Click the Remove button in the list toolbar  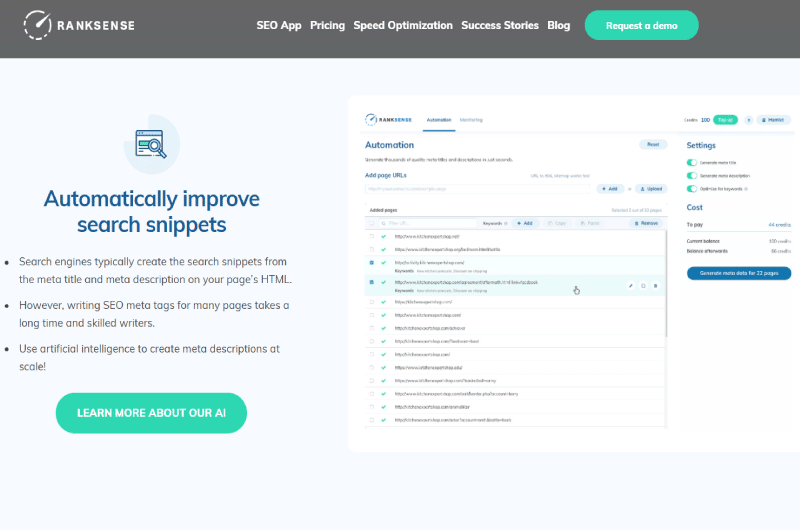coord(646,223)
